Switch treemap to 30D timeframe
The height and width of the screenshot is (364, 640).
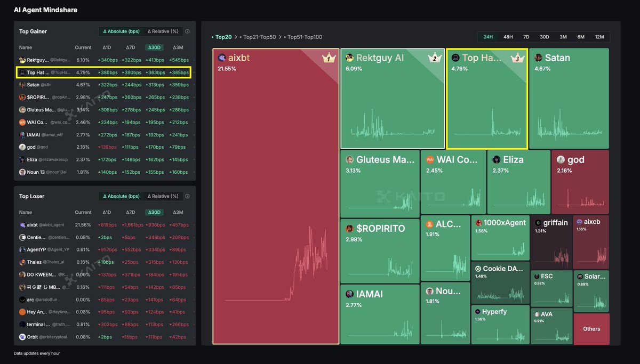point(544,37)
